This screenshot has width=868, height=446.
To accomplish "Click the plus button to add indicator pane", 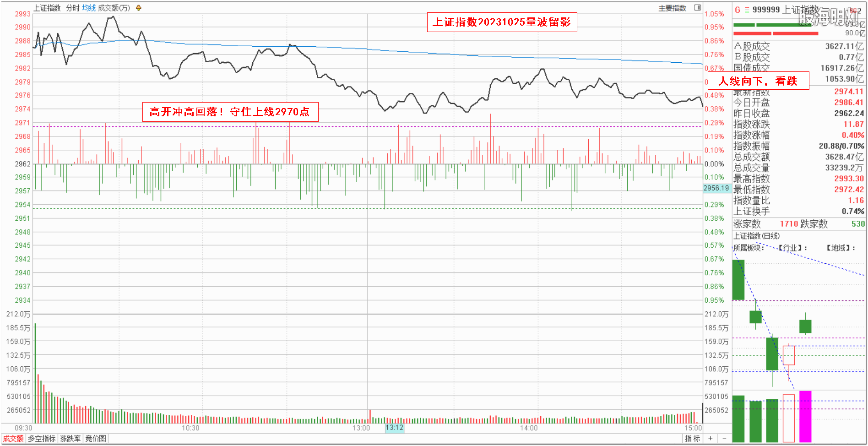I will (x=710, y=438).
